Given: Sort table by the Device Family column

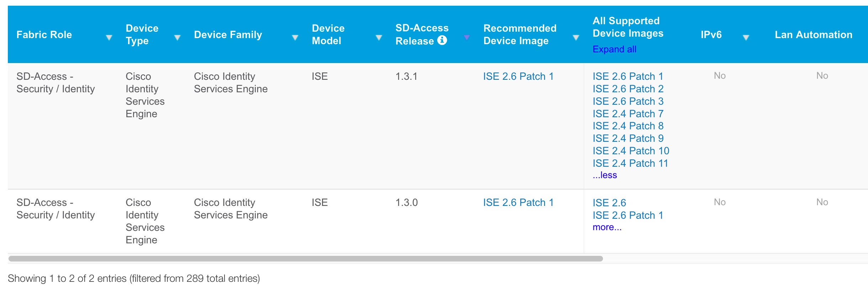Looking at the screenshot, I should (295, 37).
